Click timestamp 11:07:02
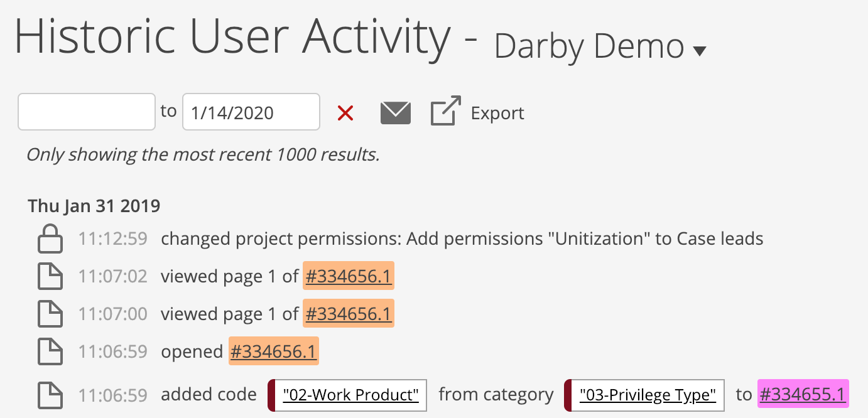Image resolution: width=868 pixels, height=418 pixels. click(x=113, y=276)
